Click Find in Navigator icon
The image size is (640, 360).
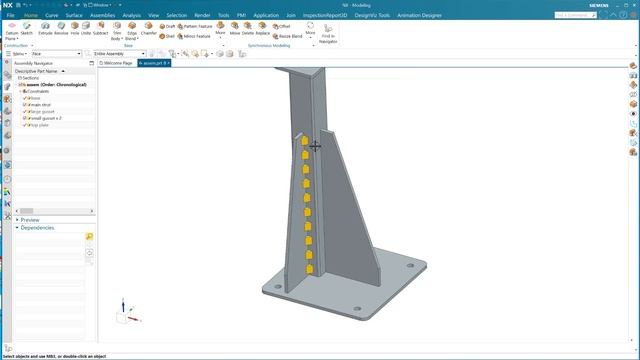(x=328, y=28)
